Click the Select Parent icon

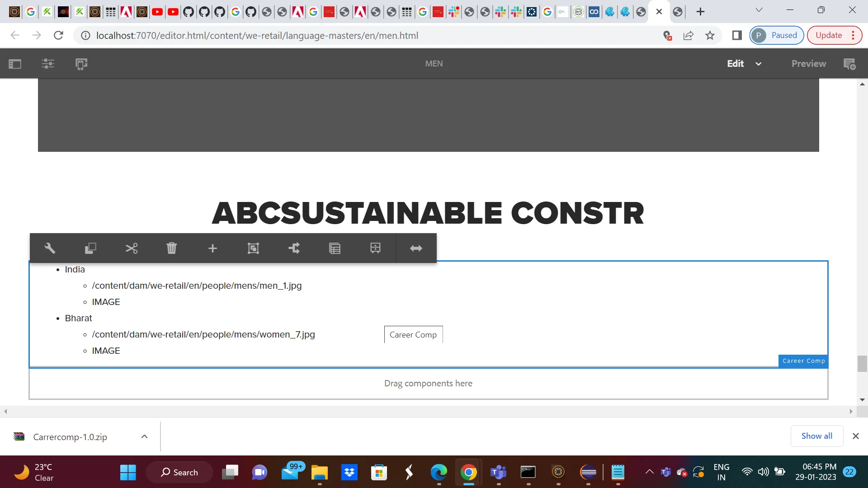294,248
